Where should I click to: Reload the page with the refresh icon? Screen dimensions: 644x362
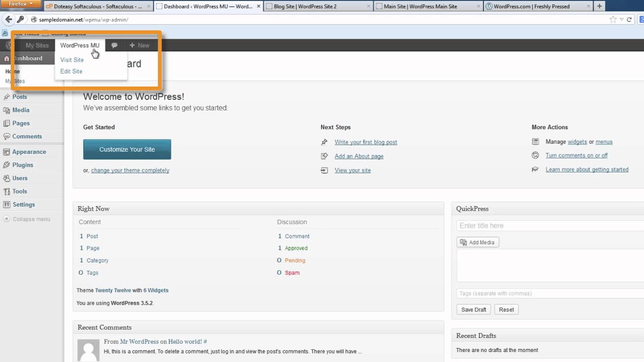629,20
